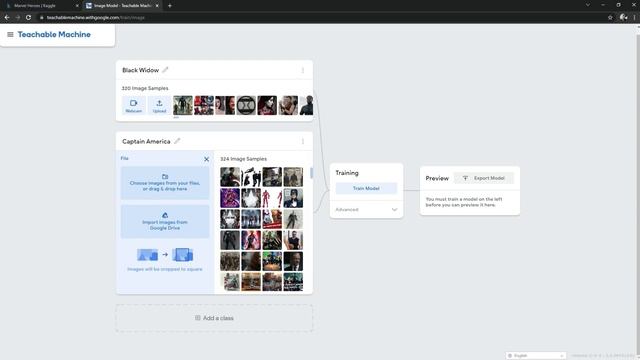Image resolution: width=640 pixels, height=360 pixels.
Task: Click Upload button in Black Widow class
Action: (x=159, y=105)
